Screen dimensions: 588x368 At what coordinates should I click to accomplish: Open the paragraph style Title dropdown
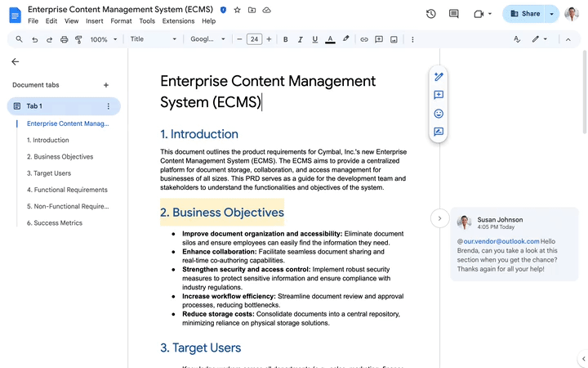[153, 39]
